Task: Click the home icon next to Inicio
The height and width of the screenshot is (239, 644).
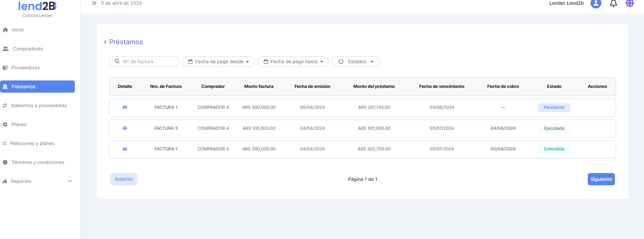Action: pyautogui.click(x=5, y=30)
